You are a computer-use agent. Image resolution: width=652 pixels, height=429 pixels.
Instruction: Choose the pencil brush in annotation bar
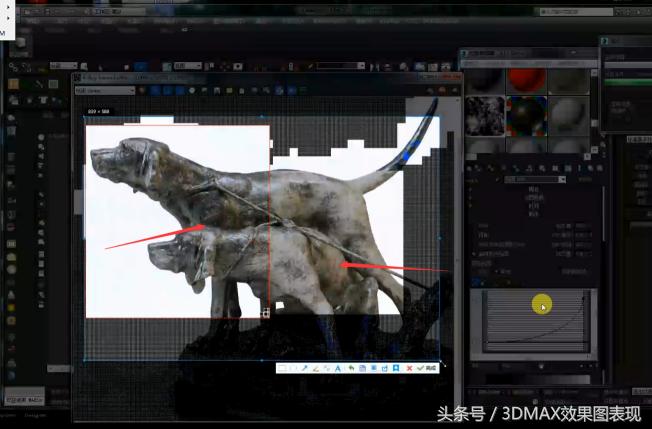click(x=316, y=368)
